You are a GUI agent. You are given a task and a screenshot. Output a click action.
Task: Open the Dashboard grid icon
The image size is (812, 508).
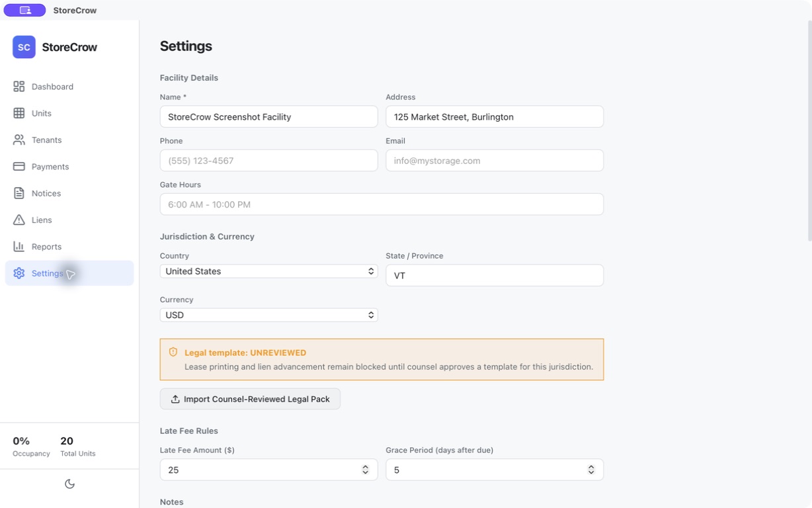click(19, 87)
